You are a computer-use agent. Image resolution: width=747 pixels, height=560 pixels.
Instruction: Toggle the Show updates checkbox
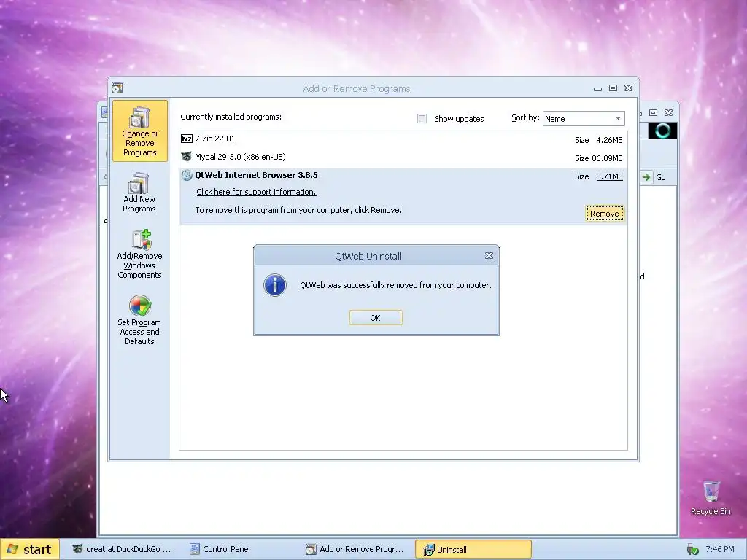[422, 119]
